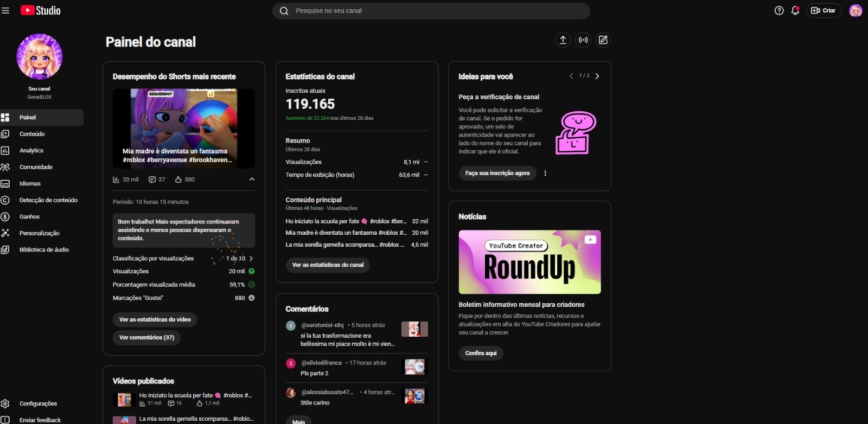This screenshot has height=424, width=868.
Task: Click the Painel do canal heading
Action: pos(151,42)
